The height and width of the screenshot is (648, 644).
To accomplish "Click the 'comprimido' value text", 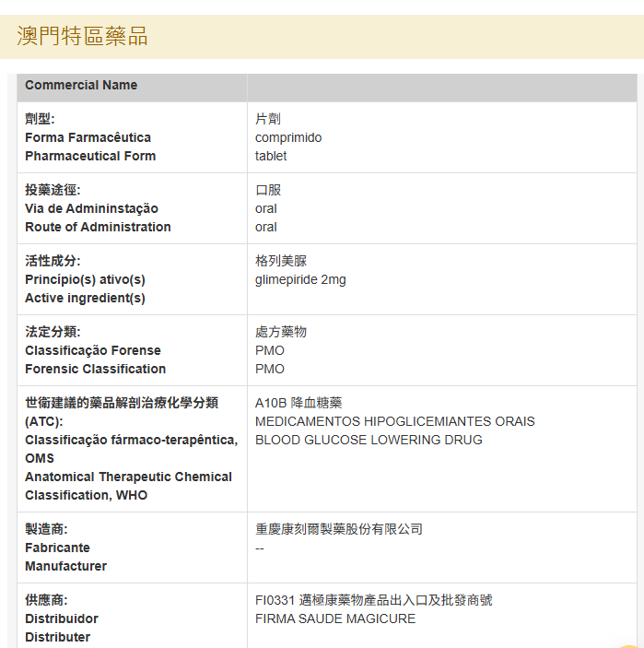I will point(288,137).
